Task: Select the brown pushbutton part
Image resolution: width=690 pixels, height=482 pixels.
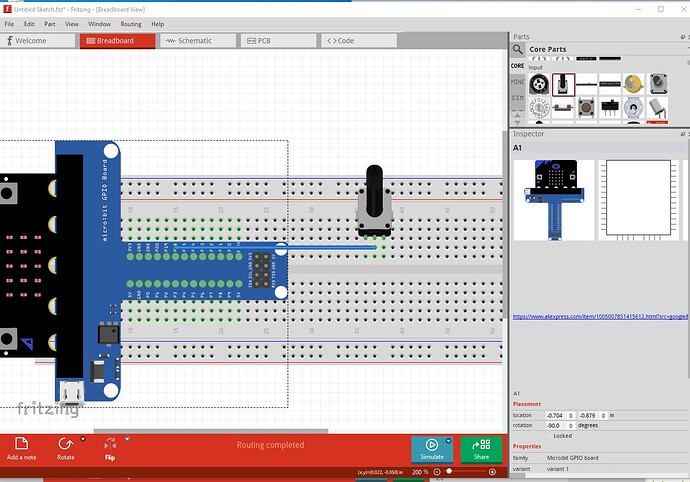Action: point(586,107)
